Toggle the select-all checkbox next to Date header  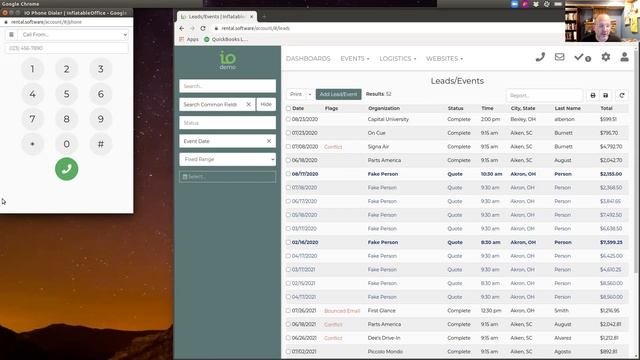[x=289, y=109]
